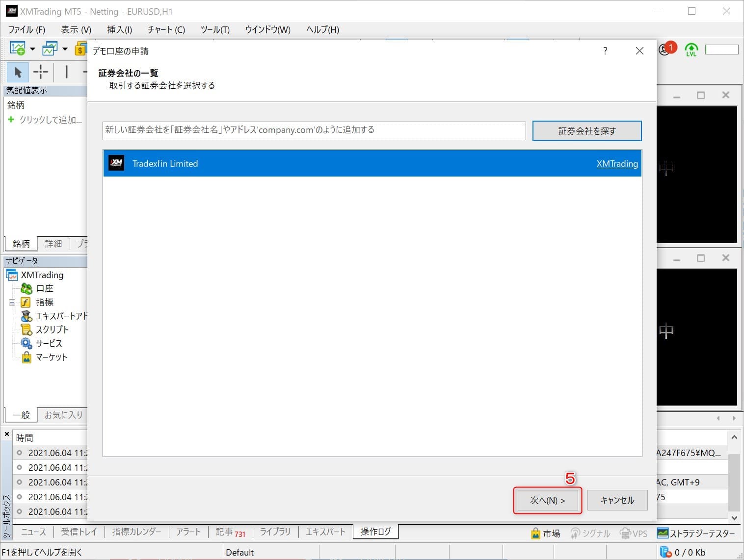The image size is (744, 560).
Task: Select the Tradexfin Limited broker row
Action: pyautogui.click(x=372, y=163)
